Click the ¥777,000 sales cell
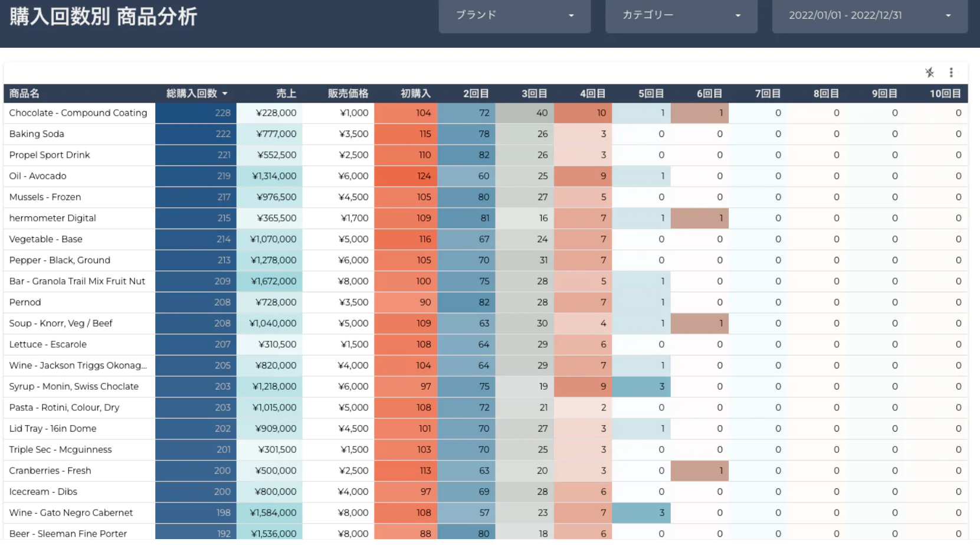980x545 pixels. (x=270, y=134)
